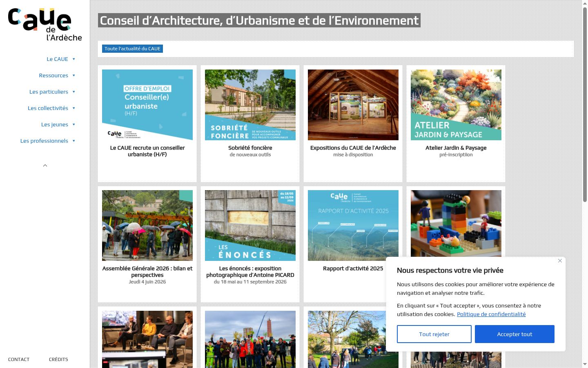Open the Expositions du CAUE attic photo

click(353, 105)
